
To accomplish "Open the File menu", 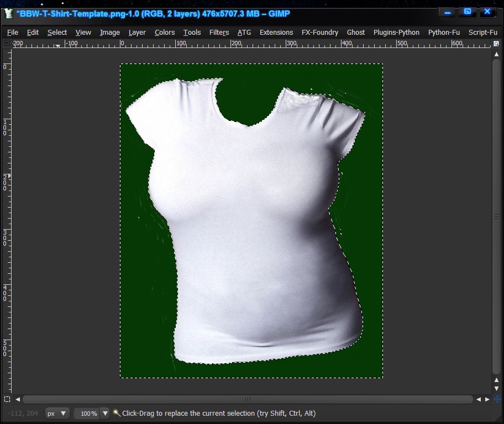I will click(x=13, y=33).
